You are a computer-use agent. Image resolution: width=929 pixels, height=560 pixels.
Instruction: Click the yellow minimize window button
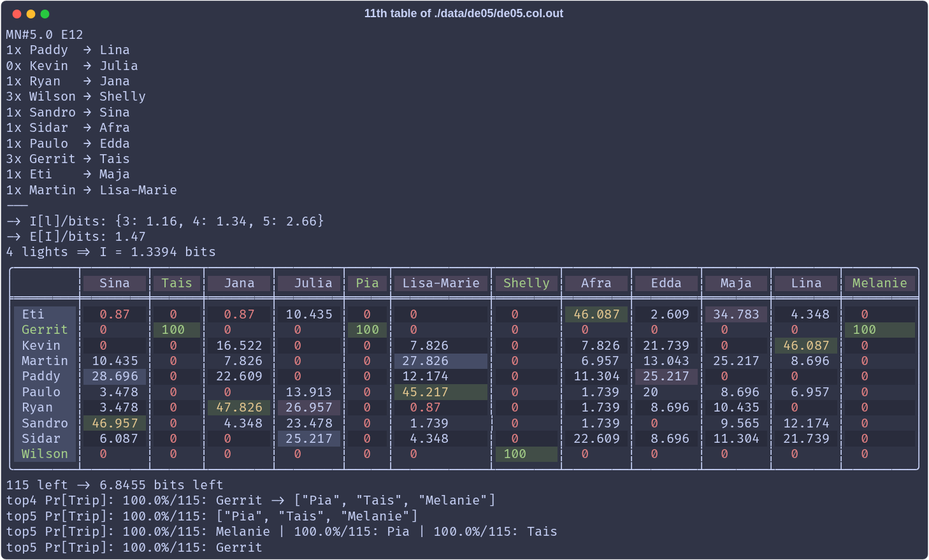[x=31, y=14]
